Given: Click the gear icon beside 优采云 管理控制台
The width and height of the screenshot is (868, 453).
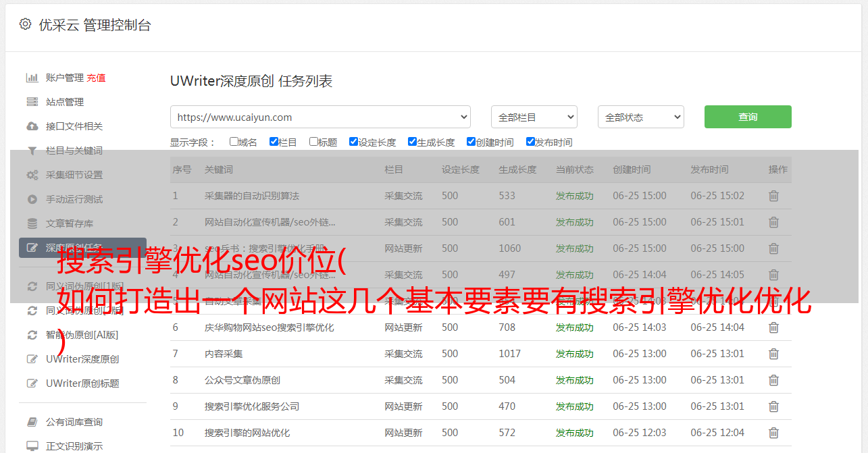Looking at the screenshot, I should [25, 24].
